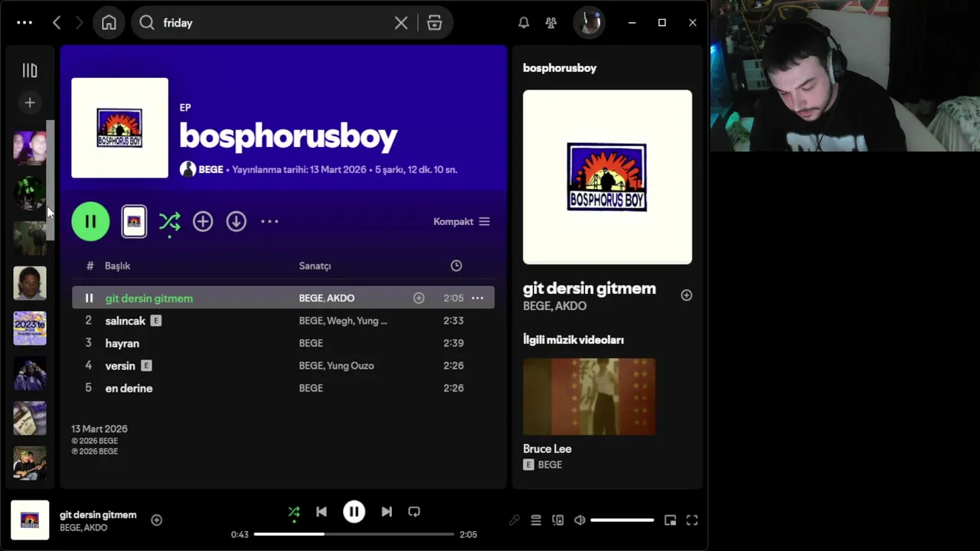980x551 pixels.
Task: Open the mini player
Action: point(670,520)
